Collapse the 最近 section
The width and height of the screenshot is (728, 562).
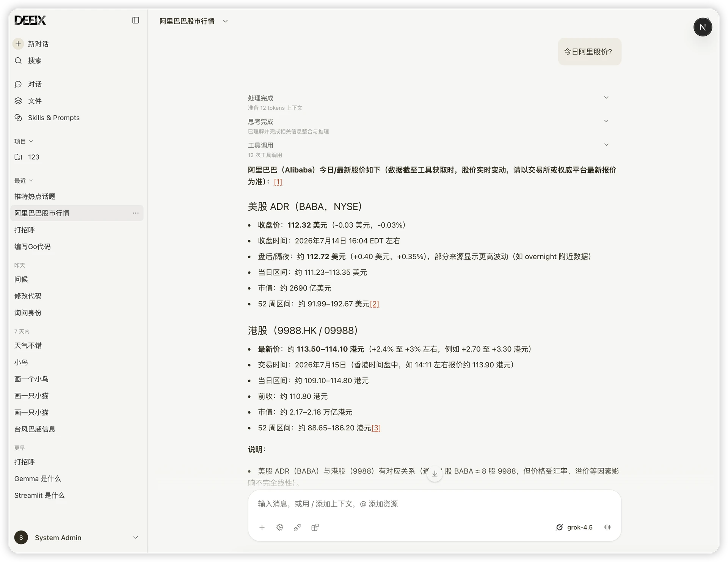coord(24,181)
